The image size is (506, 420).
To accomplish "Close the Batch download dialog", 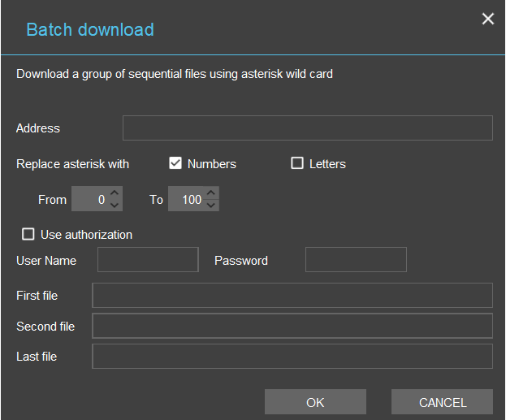I will pyautogui.click(x=487, y=19).
